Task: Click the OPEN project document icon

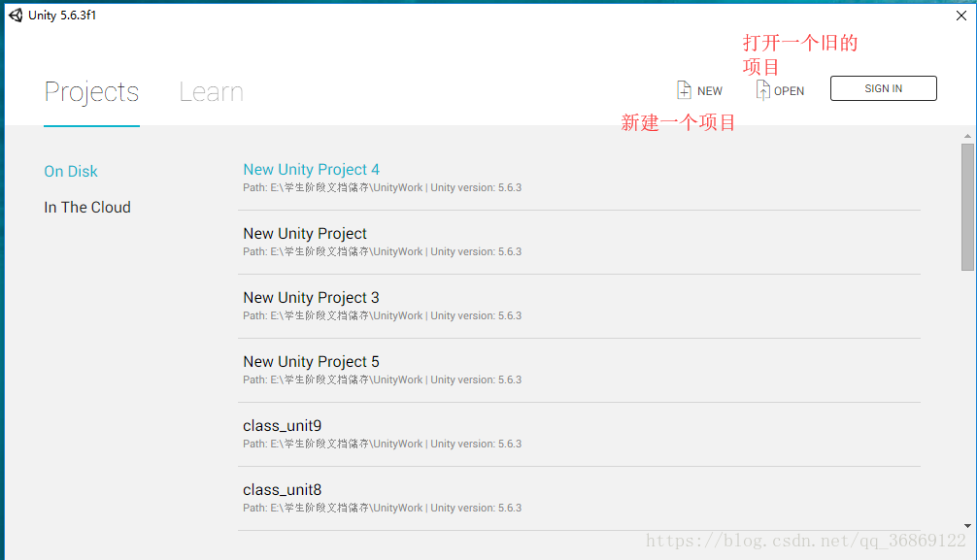Action: coord(763,90)
